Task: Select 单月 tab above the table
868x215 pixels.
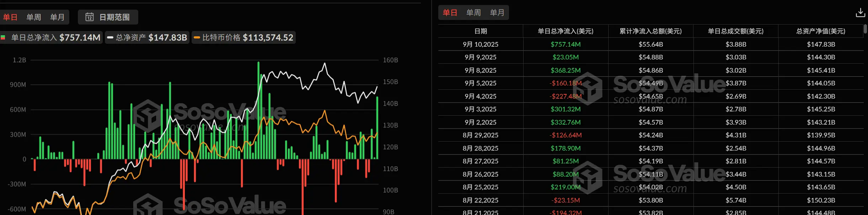Action: click(x=497, y=12)
